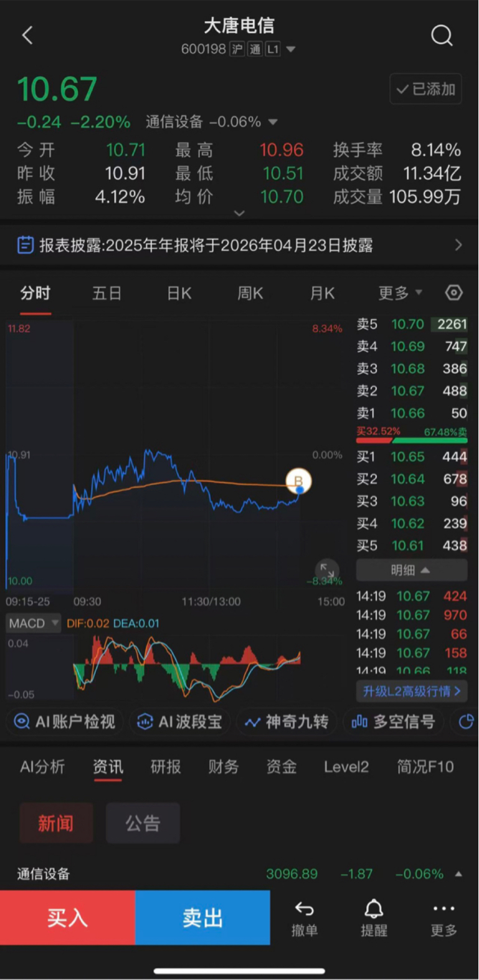Tap the red 买入 buy button
Viewport: 479px width, 980px height.
67,918
